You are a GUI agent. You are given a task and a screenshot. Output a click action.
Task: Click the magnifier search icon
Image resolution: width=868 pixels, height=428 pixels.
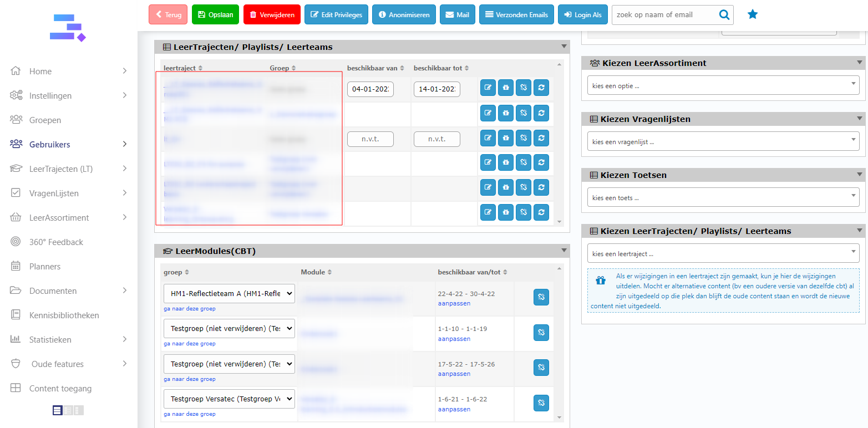(724, 15)
